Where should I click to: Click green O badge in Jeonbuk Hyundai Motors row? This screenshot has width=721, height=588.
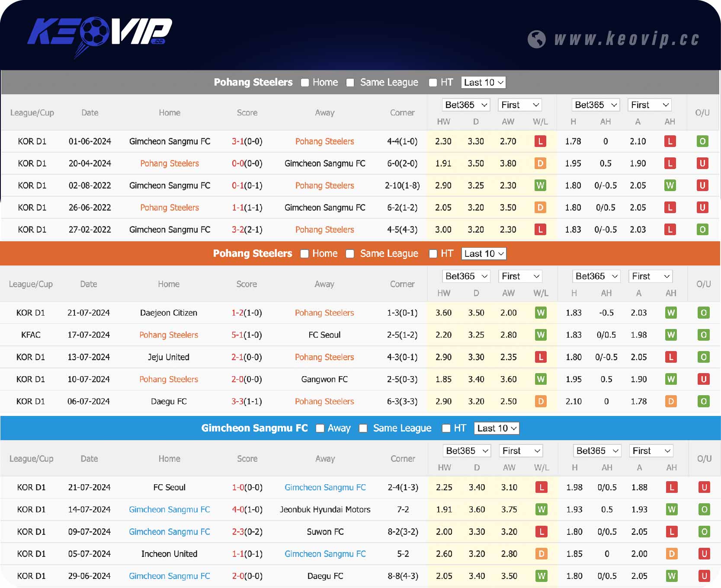click(704, 510)
